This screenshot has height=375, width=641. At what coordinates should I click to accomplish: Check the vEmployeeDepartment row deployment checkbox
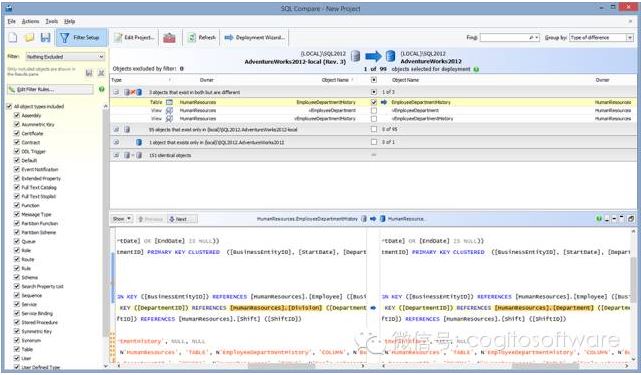coord(374,110)
